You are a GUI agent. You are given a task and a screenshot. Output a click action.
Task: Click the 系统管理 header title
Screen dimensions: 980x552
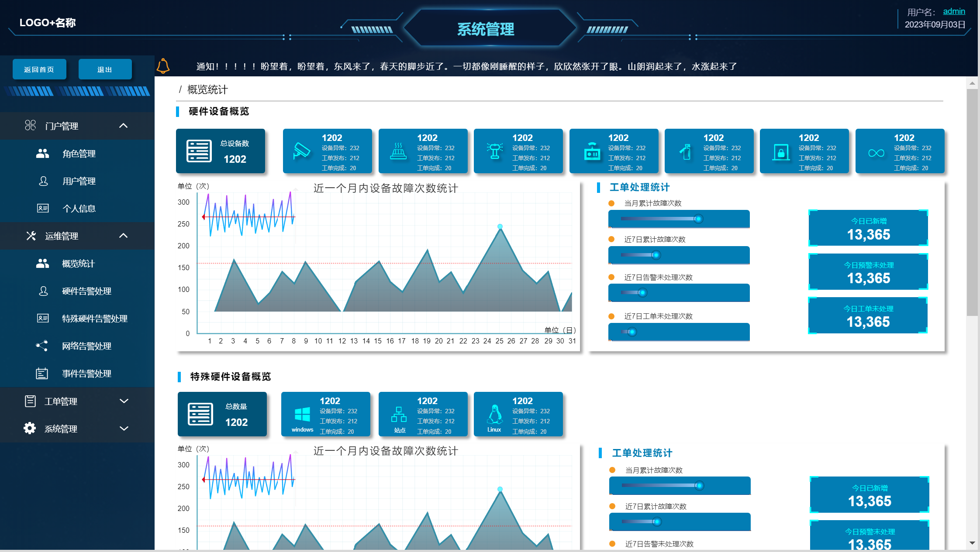[486, 29]
